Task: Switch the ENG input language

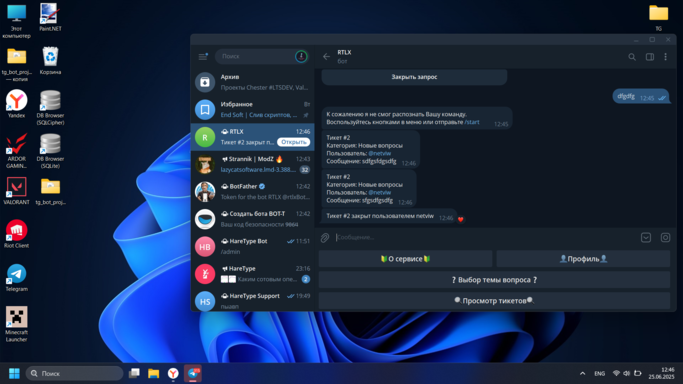Action: point(599,374)
